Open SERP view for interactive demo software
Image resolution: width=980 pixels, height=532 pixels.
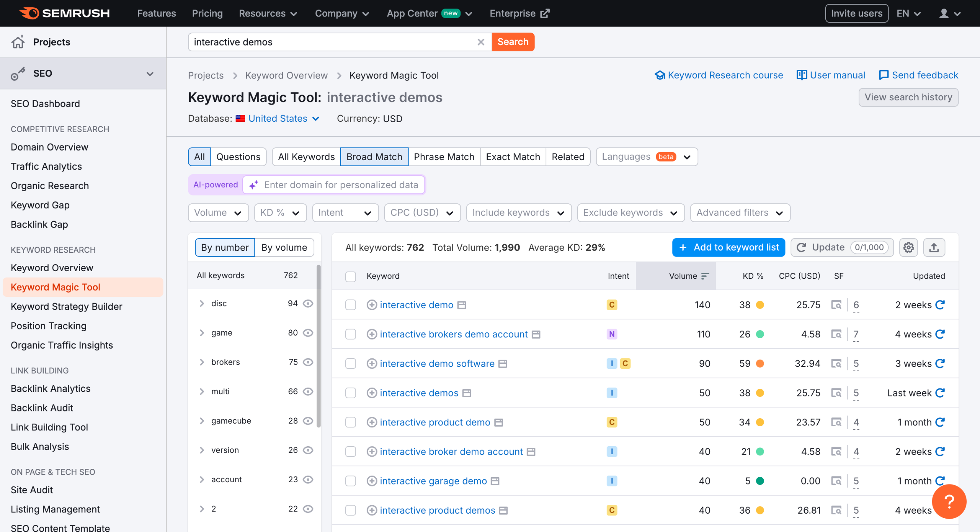(836, 363)
